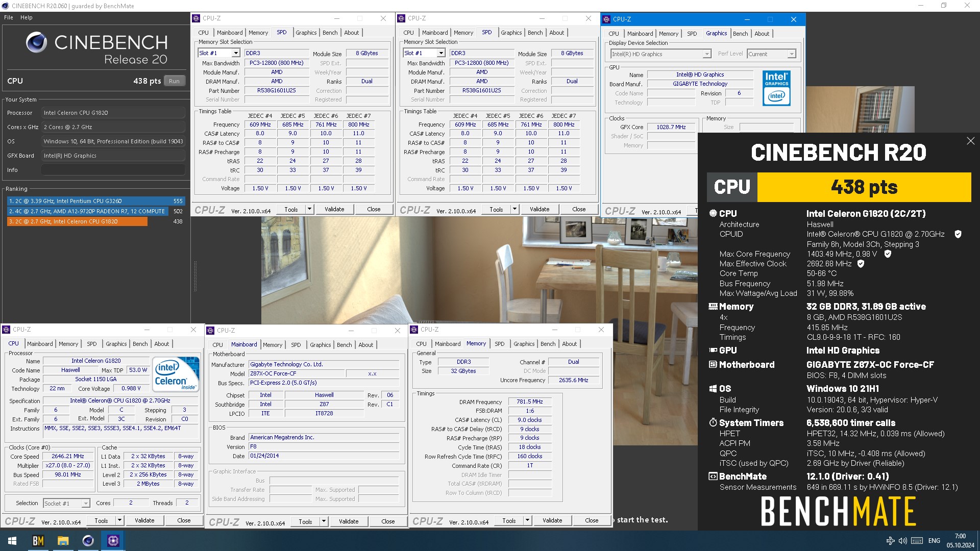Viewport: 980px width, 551px height.
Task: Click the Intel Graphics logo in CPU-Z Graphics window
Action: point(776,88)
